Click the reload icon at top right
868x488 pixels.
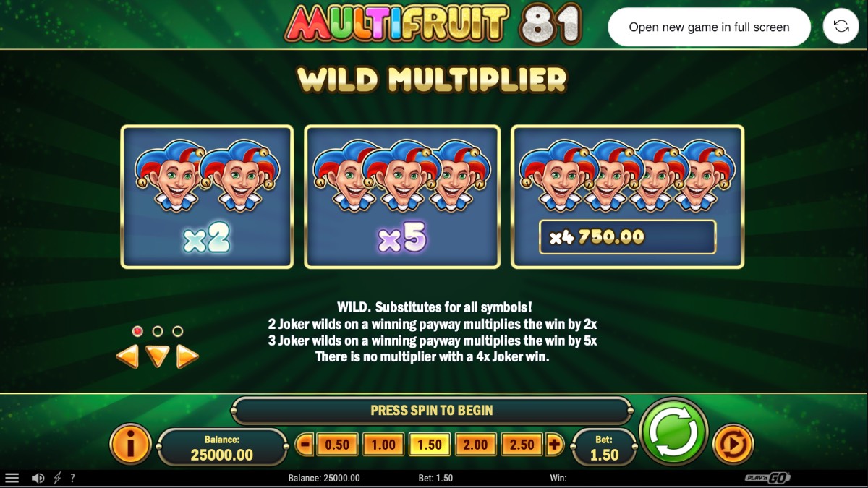pos(841,27)
